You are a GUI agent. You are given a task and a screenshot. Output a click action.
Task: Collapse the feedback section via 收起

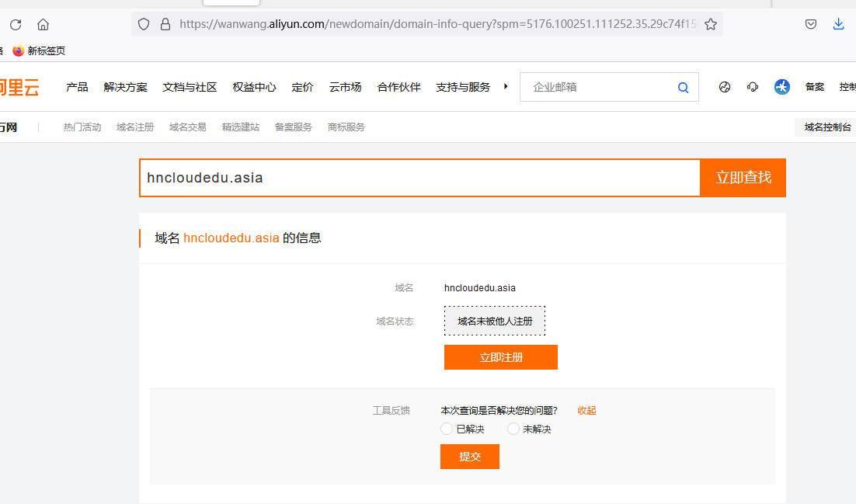pos(587,411)
